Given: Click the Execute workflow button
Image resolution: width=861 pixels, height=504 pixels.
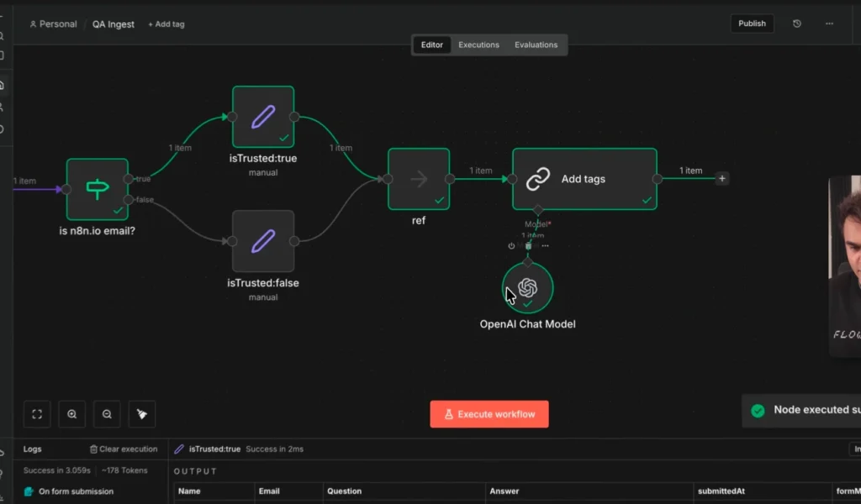Looking at the screenshot, I should (489, 413).
